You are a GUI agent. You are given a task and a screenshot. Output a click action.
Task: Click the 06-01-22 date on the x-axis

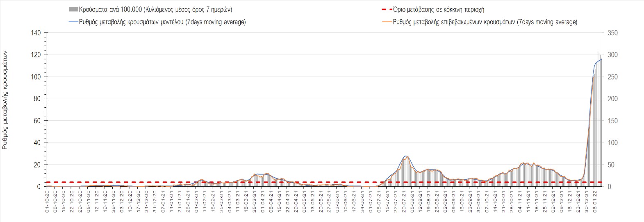pyautogui.click(x=594, y=200)
